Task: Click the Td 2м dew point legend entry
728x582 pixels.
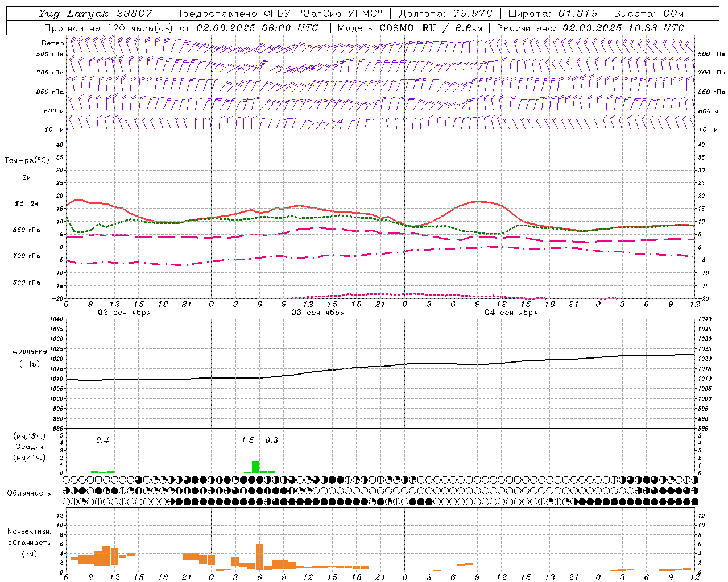Action: 27,203
